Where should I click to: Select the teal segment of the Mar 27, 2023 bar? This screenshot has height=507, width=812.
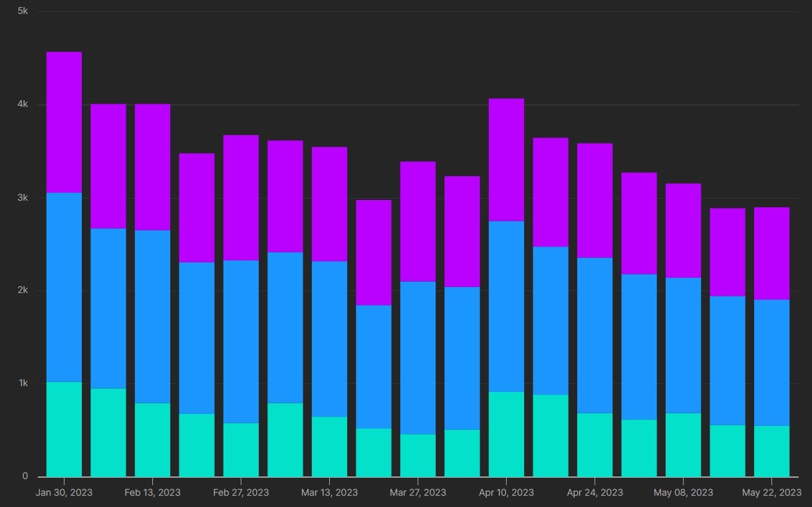tap(418, 455)
